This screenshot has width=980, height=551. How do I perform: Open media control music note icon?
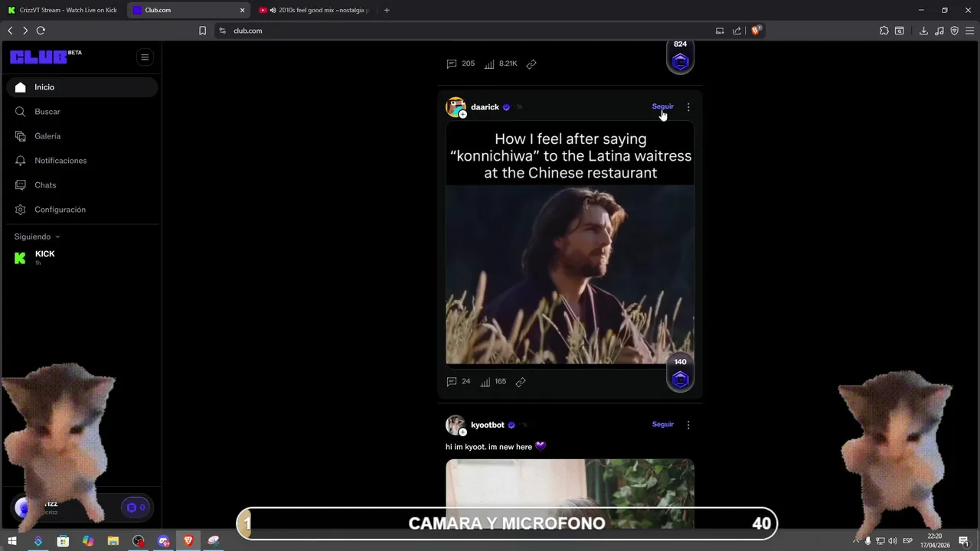click(939, 31)
